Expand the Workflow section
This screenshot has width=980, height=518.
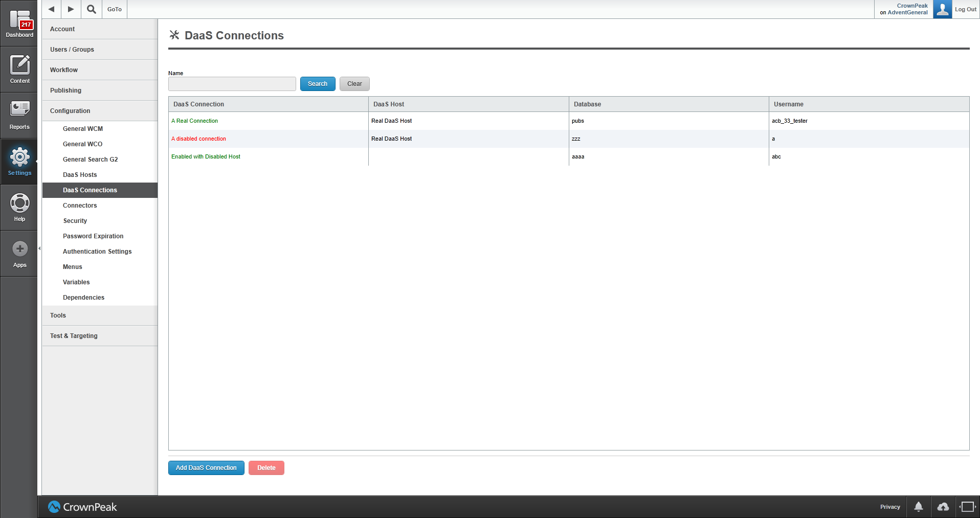[x=100, y=70]
